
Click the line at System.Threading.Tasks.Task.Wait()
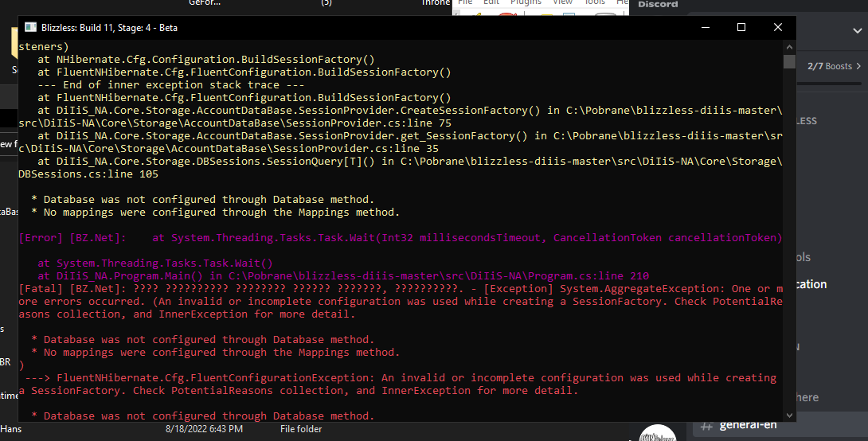[155, 263]
